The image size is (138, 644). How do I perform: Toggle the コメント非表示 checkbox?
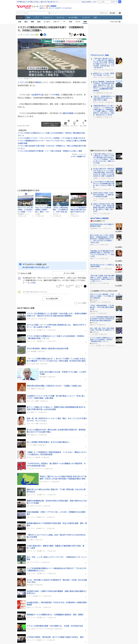click(75, 303)
